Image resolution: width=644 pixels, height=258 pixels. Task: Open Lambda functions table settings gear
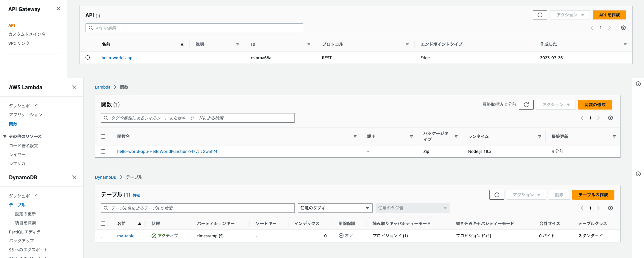pyautogui.click(x=611, y=118)
